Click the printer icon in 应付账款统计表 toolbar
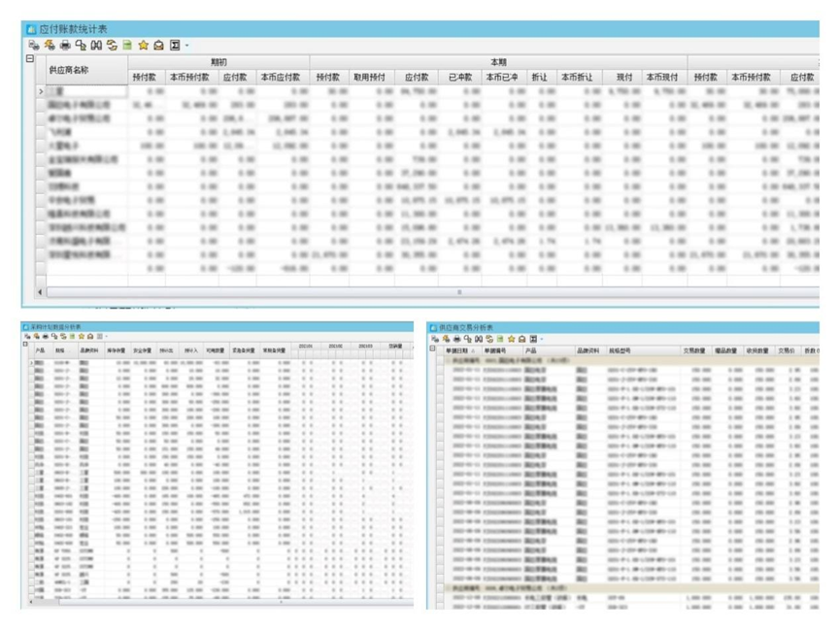The image size is (840, 630). [66, 45]
